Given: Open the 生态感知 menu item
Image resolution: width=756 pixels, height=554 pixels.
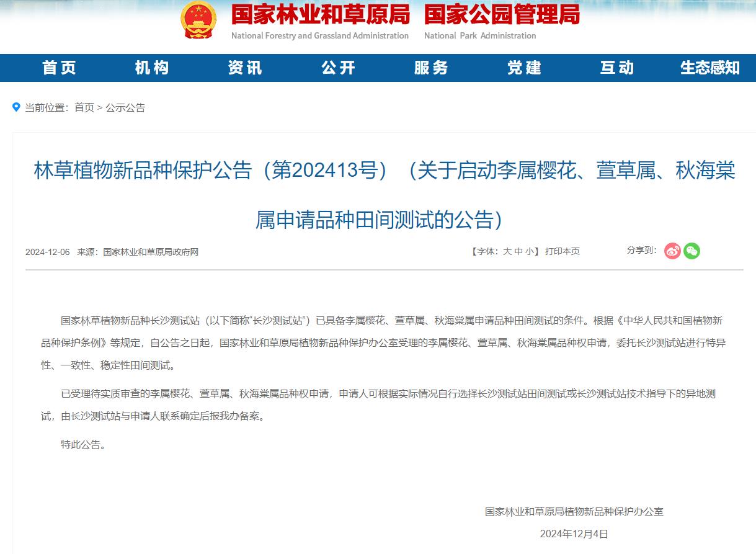Looking at the screenshot, I should [709, 68].
